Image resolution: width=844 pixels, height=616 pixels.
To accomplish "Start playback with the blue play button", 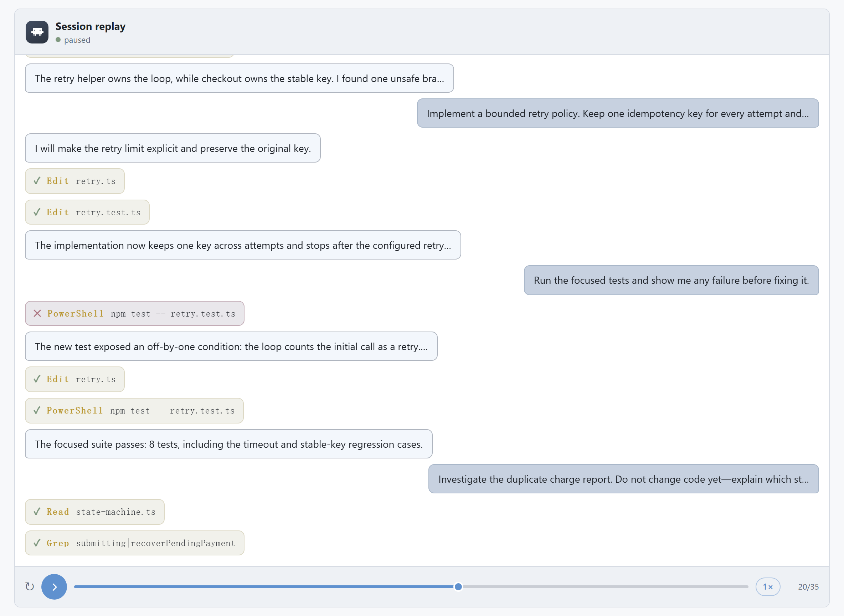I will 54,586.
